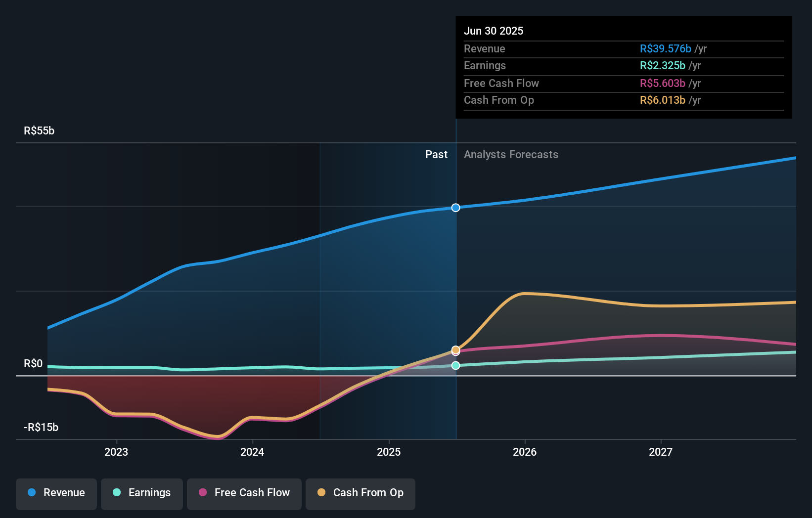Select the Cash From Op marker on chart

455,349
